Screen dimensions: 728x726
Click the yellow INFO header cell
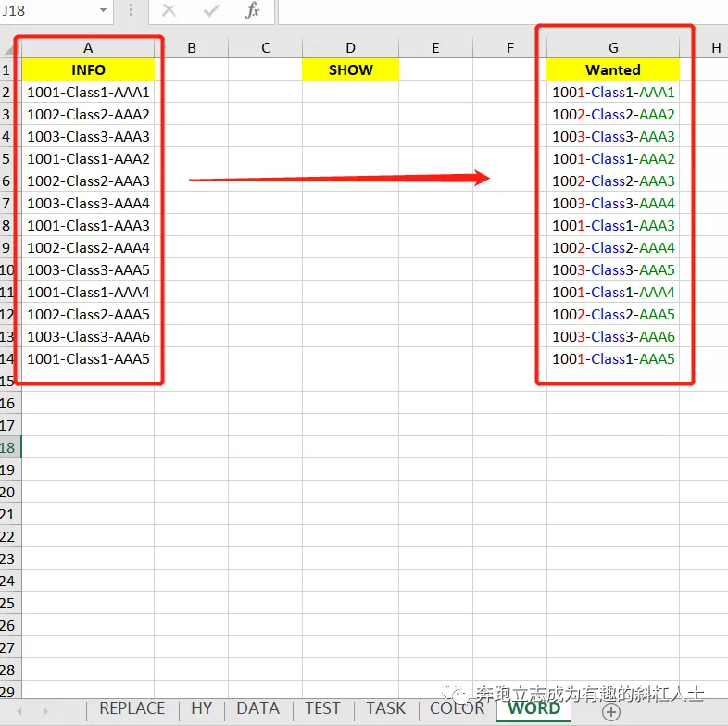point(88,69)
